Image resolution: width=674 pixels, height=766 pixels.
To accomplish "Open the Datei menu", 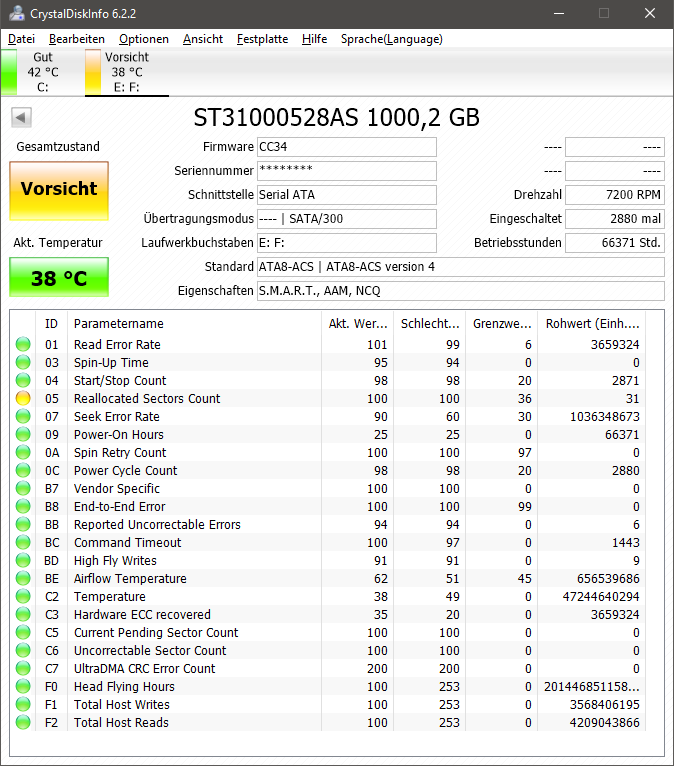I will click(x=21, y=39).
